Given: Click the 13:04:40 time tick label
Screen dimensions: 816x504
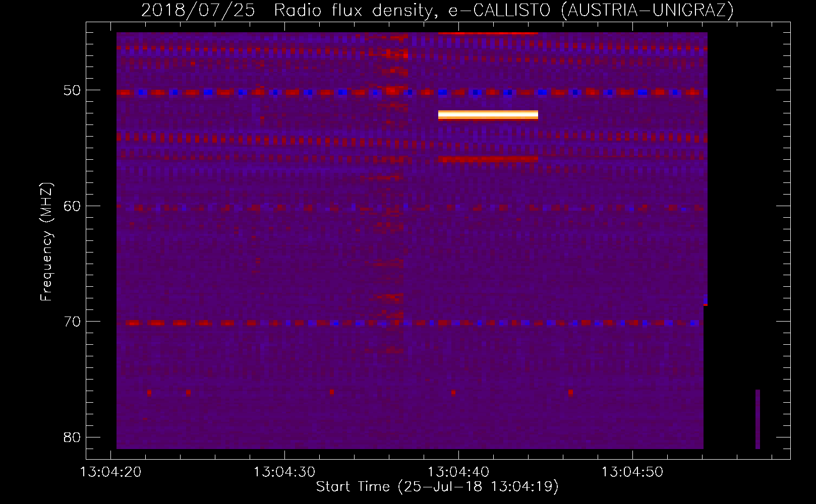Looking at the screenshot, I should click(x=458, y=472).
